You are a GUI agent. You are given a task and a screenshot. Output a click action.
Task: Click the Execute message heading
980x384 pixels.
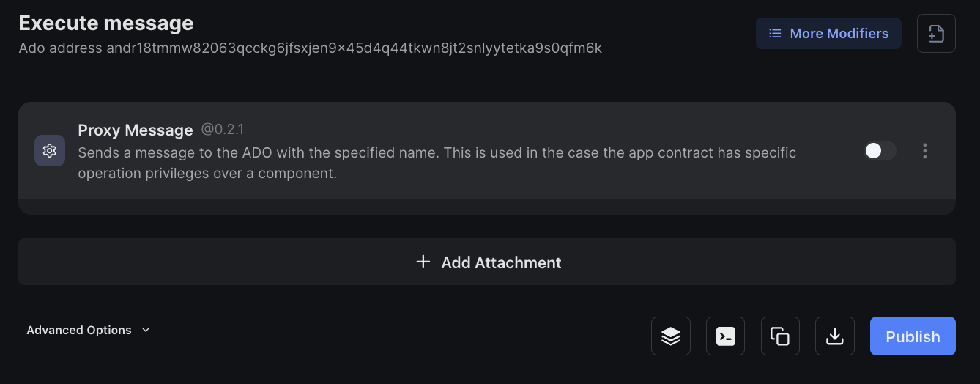click(106, 23)
